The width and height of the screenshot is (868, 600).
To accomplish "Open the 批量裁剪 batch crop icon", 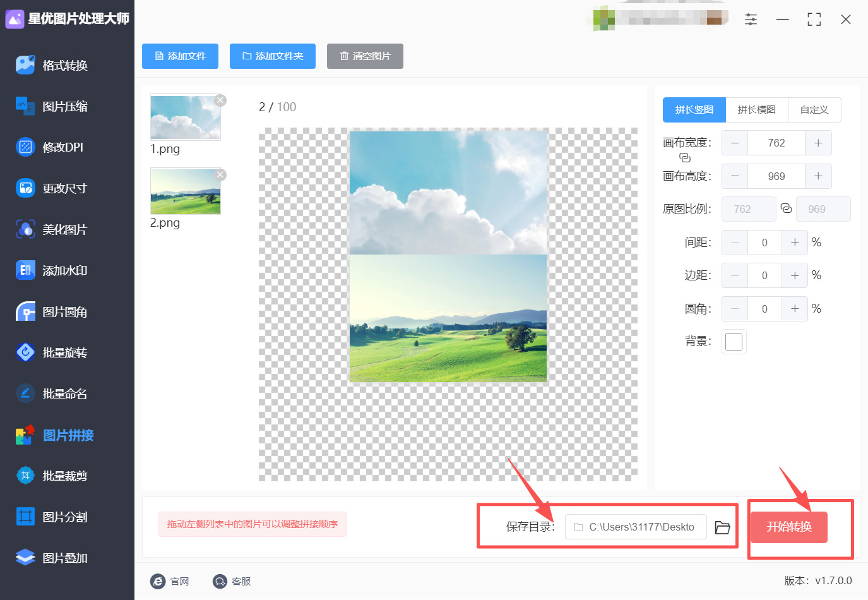I will point(25,476).
